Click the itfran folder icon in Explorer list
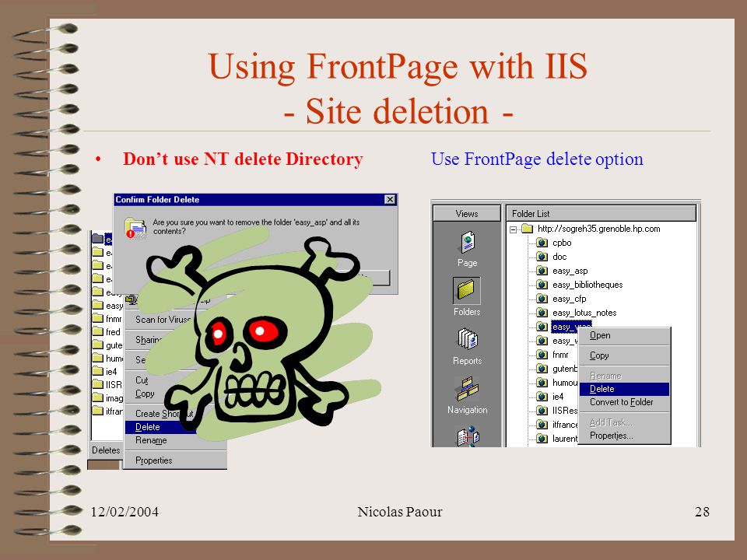Viewport: 747px width, 560px height. (x=98, y=411)
